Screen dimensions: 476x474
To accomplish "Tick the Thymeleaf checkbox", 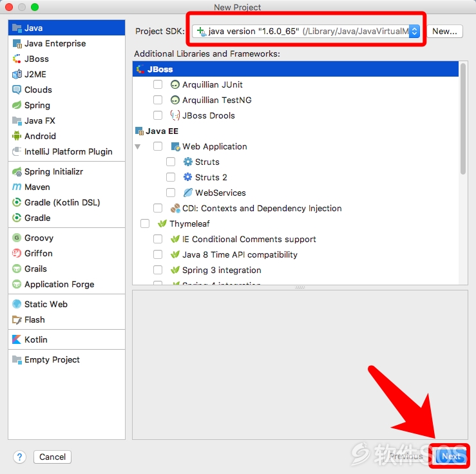I will 145,223.
